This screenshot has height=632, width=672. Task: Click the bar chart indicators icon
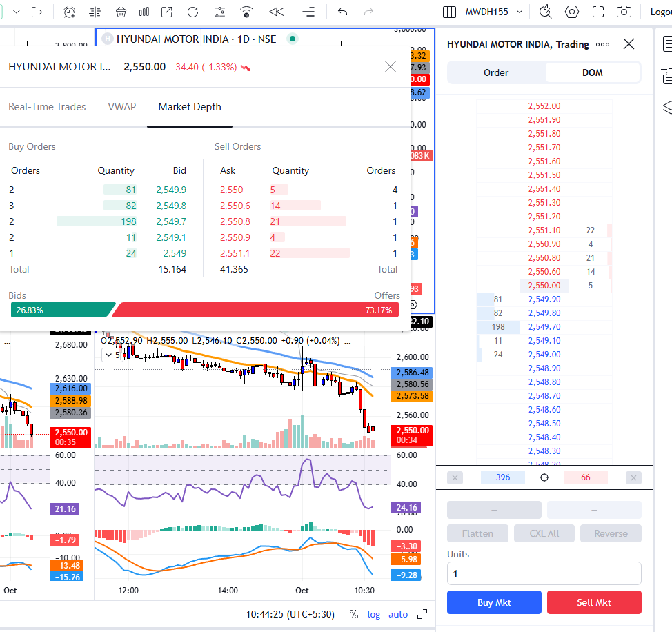[x=144, y=12]
